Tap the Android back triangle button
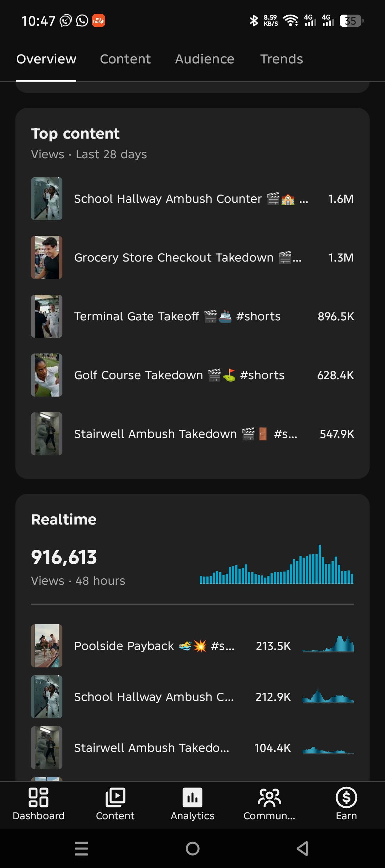The width and height of the screenshot is (385, 868). click(x=303, y=848)
